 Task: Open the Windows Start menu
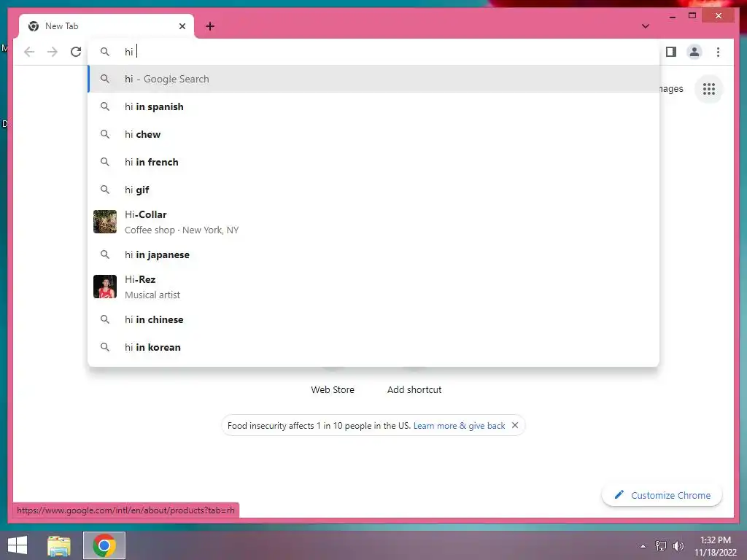[x=18, y=545]
